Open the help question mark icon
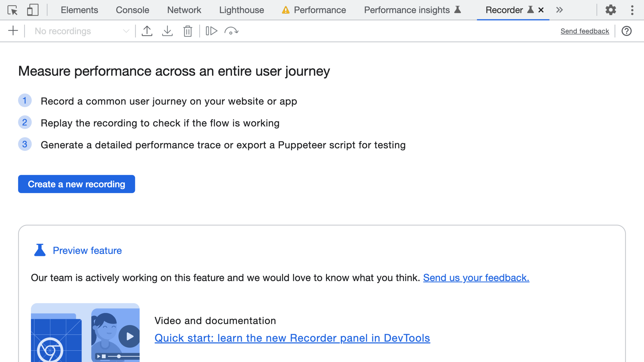Screen dimensions: 644x362 pyautogui.click(x=627, y=31)
